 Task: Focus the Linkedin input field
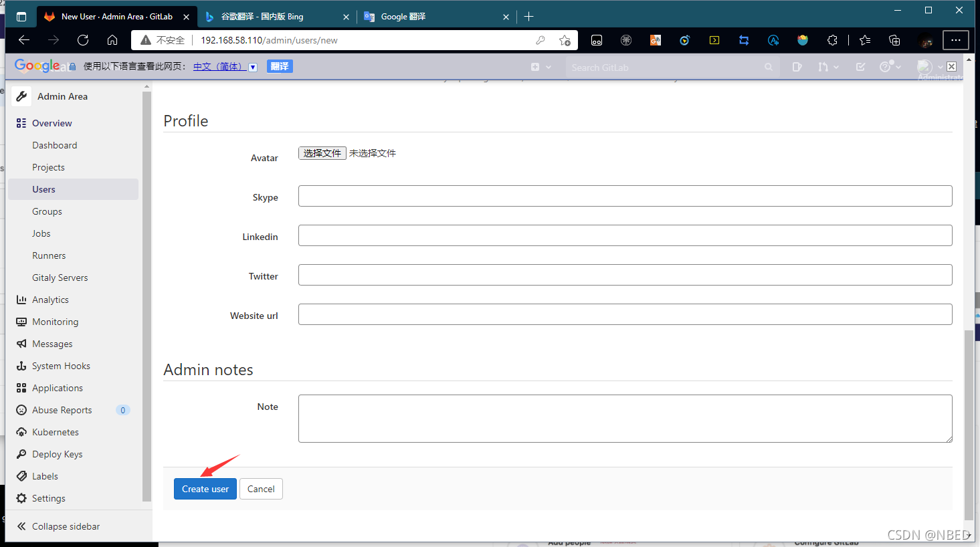(625, 235)
